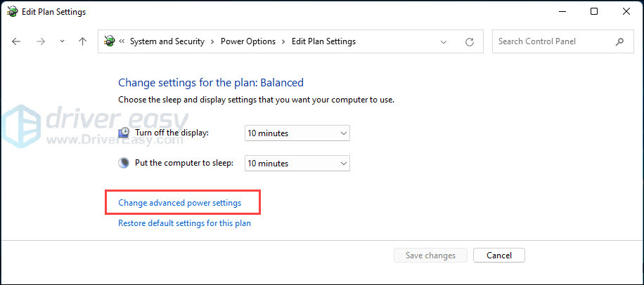This screenshot has height=285, width=644.
Task: Click the title bar battery icon
Action: 12,12
